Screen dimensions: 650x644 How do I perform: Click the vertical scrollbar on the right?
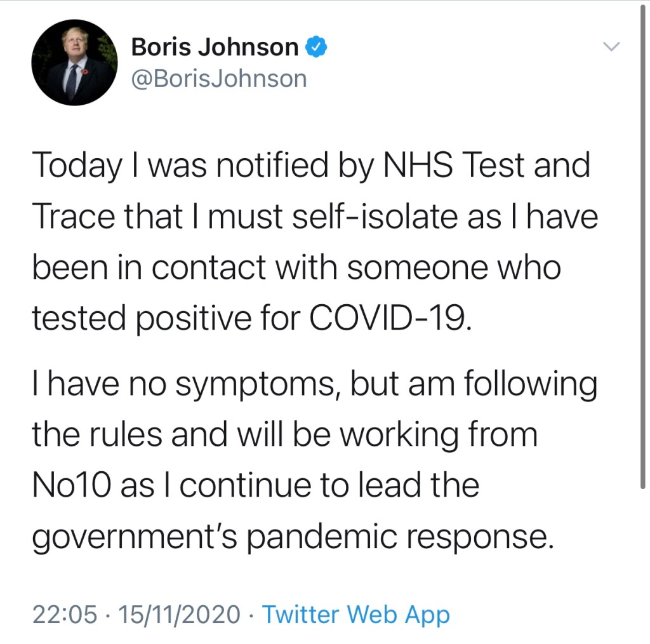[x=644, y=254]
